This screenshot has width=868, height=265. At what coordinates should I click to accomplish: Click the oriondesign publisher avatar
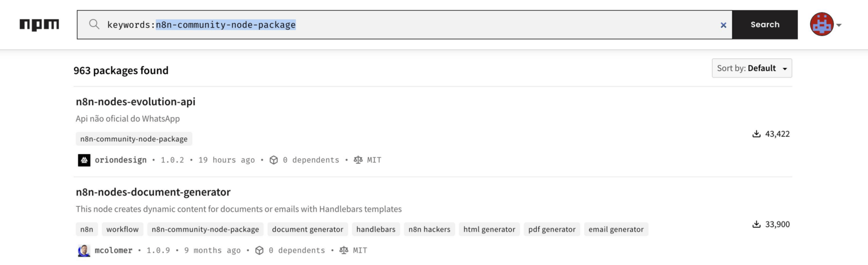click(84, 160)
